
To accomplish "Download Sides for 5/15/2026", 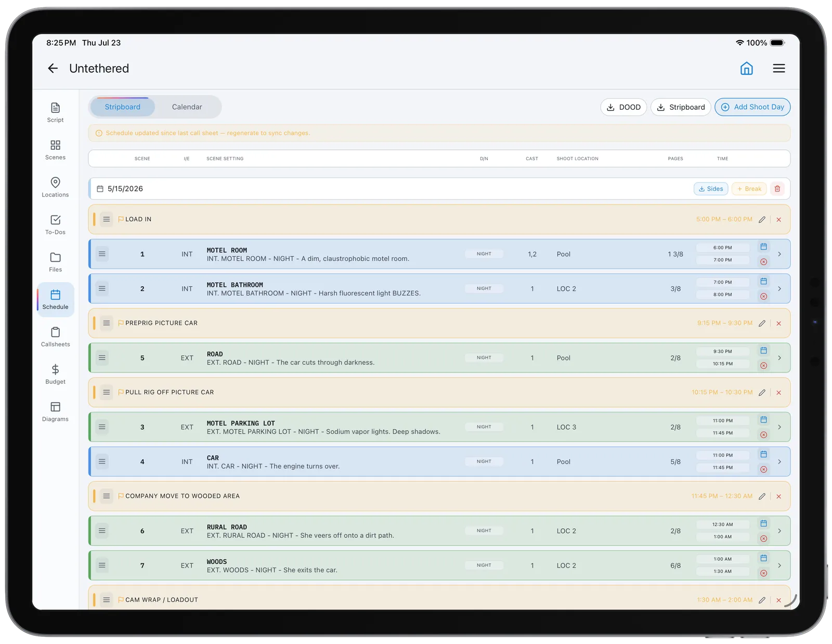I will (710, 189).
